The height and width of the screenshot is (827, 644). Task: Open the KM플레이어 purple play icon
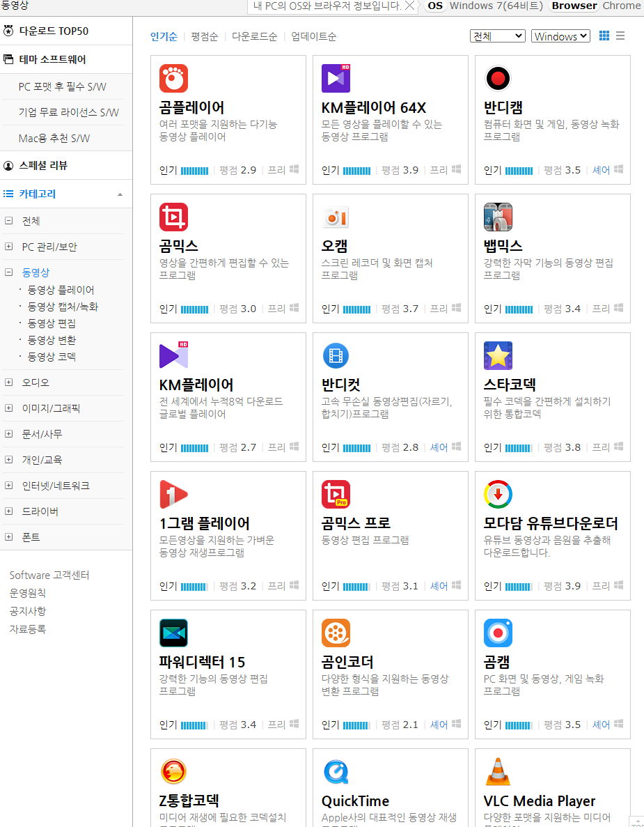(173, 355)
